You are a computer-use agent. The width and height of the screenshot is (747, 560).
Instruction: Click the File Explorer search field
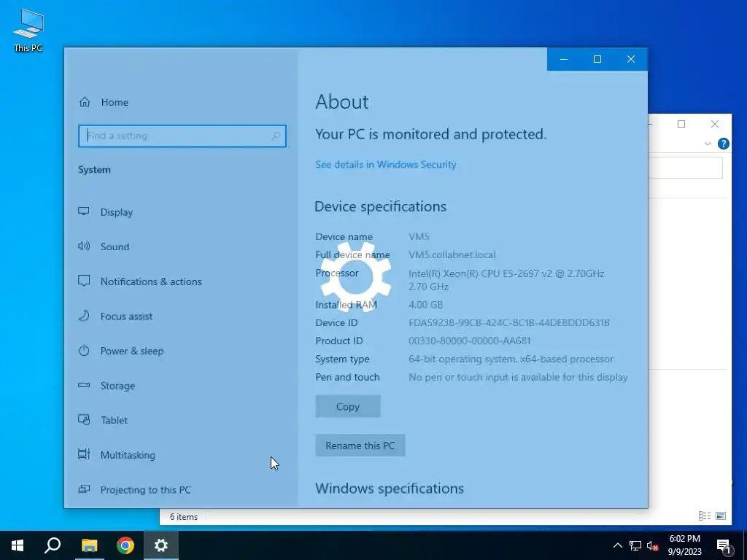686,168
